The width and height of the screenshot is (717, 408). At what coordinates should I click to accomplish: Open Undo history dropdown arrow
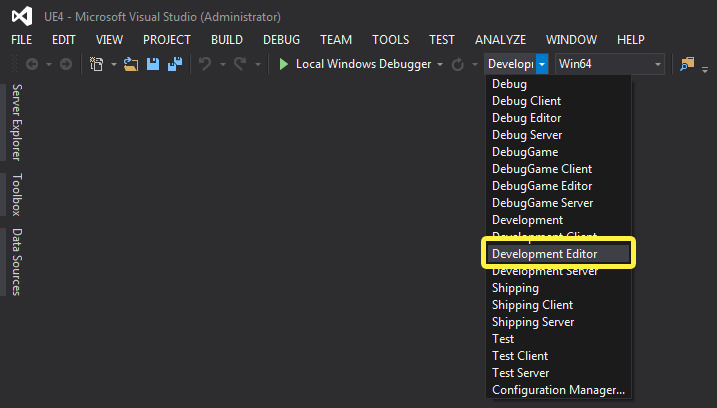coord(223,64)
